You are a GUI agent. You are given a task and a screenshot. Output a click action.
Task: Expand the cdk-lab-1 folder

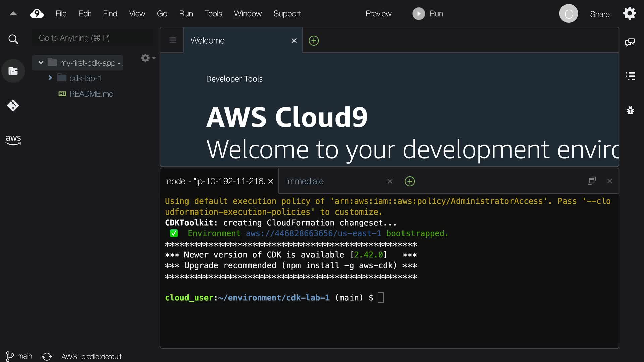[50, 78]
